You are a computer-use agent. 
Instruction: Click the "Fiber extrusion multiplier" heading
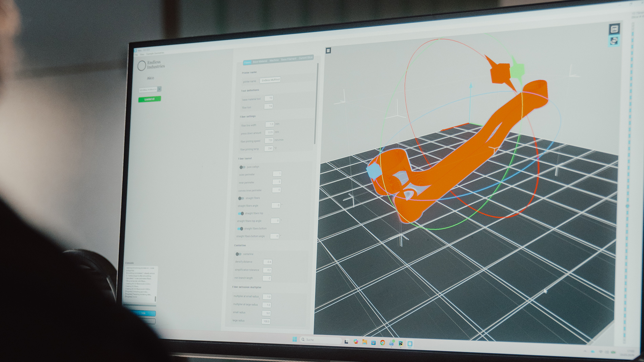(247, 287)
